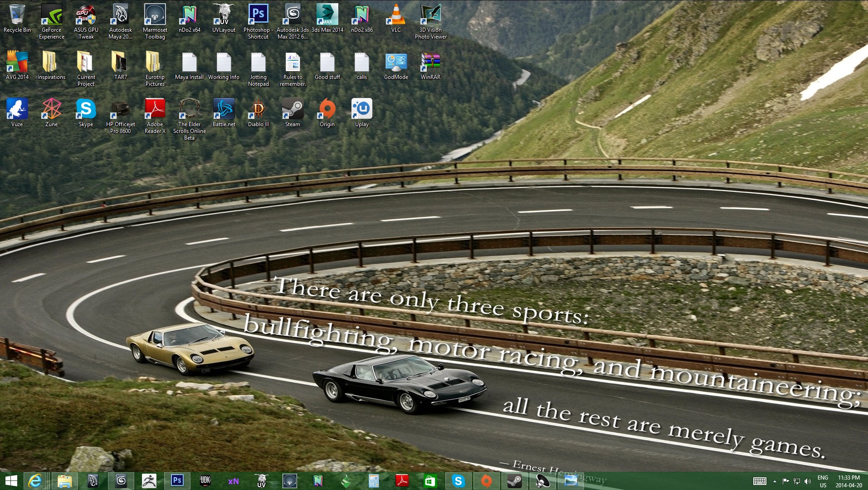868x490 pixels.
Task: Open the Windows Start button
Action: pos(11,481)
